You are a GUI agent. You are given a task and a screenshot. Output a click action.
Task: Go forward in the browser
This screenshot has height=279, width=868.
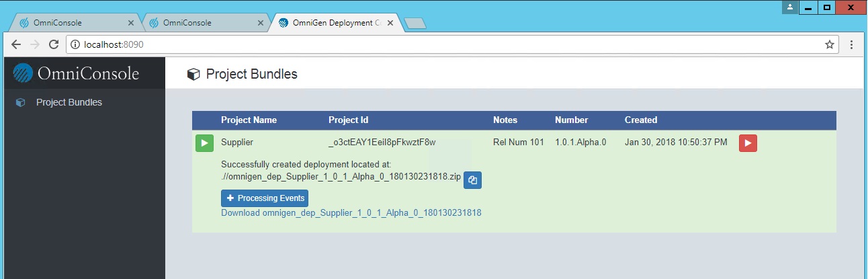pyautogui.click(x=35, y=44)
